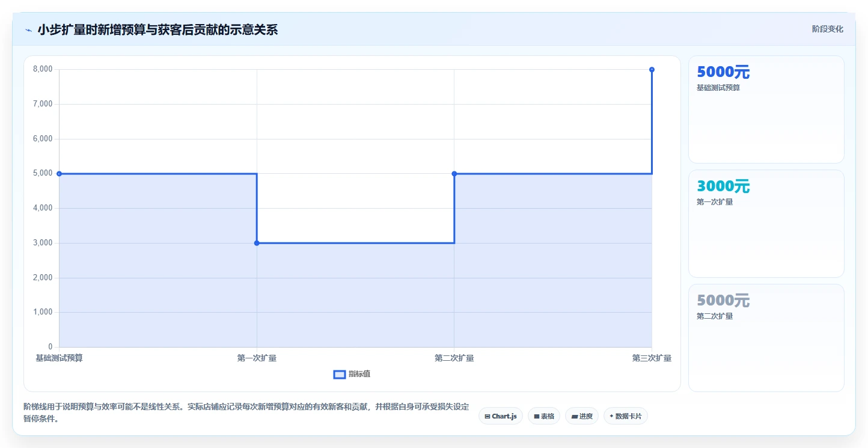This screenshot has height=448, width=868.
Task: Click the 3,000 data point at 第一次扩量
Action: (257, 243)
